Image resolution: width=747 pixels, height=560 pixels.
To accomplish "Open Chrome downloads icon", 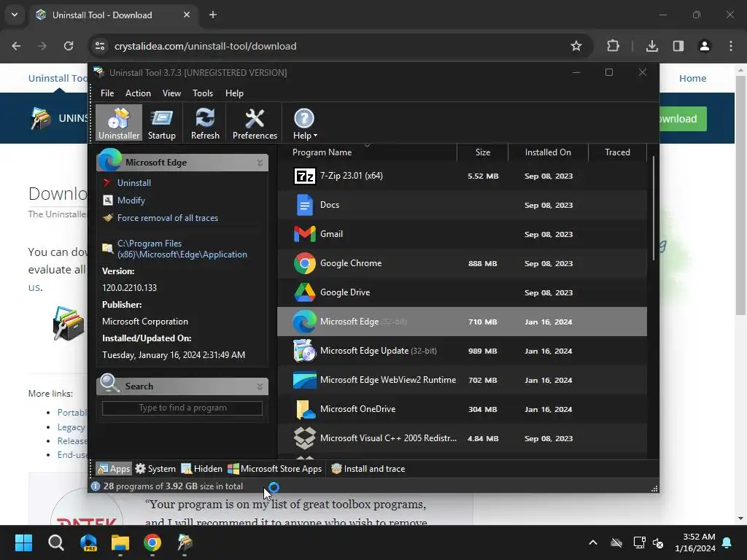I will [x=651, y=46].
